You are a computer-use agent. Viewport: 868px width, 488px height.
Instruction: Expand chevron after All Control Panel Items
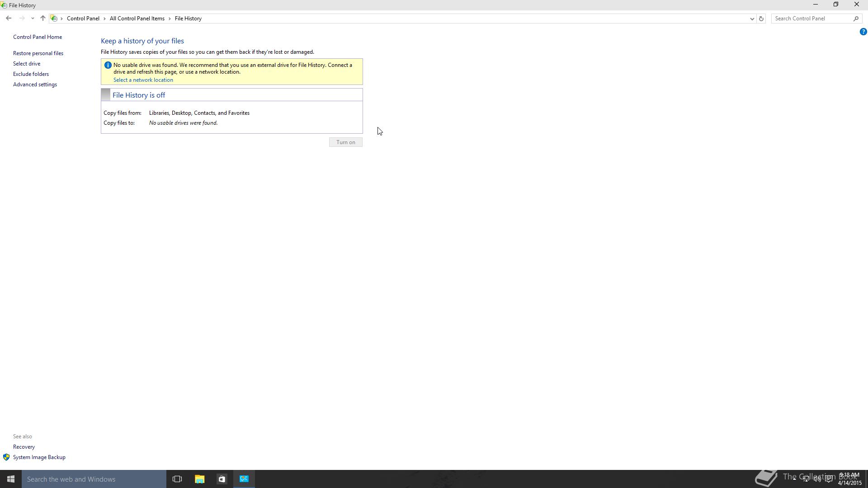[x=170, y=19]
